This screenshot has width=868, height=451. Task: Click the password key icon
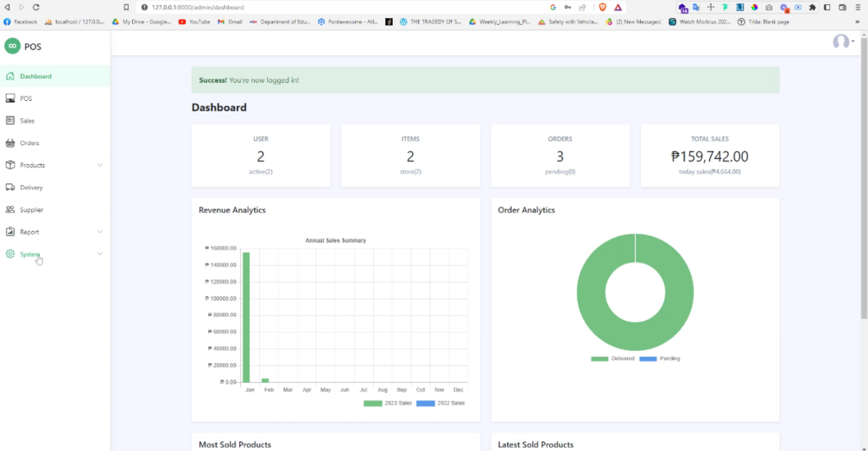click(x=567, y=7)
